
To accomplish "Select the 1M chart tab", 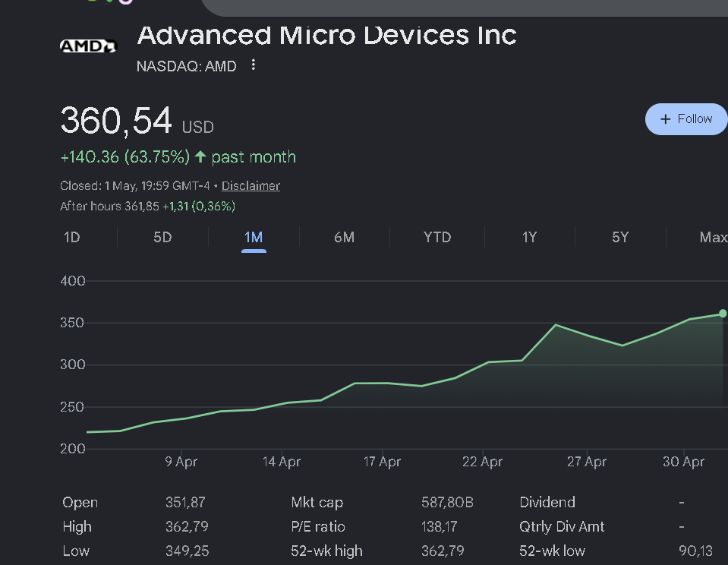I will click(x=254, y=238).
